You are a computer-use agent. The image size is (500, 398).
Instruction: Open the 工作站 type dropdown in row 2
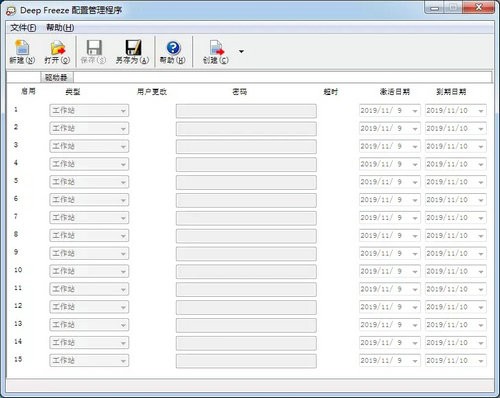click(89, 128)
